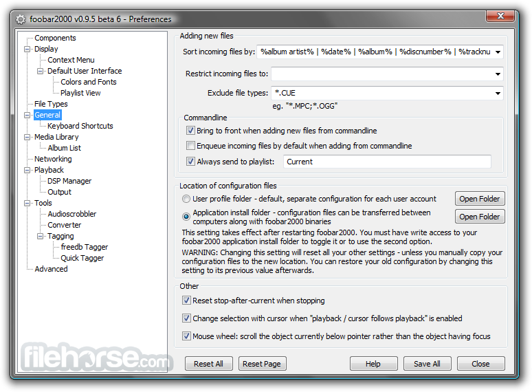Click the foobar2000 title bar app icon

(21, 19)
